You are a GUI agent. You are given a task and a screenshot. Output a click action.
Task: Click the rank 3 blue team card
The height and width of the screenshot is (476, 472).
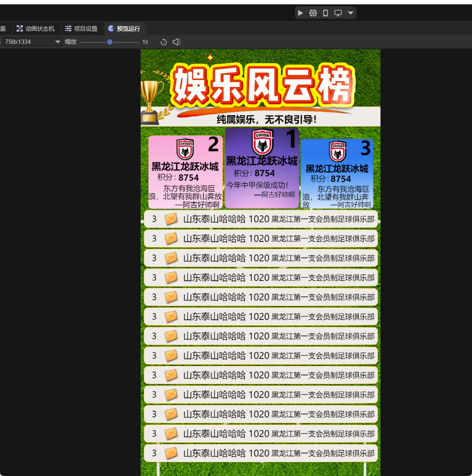tap(337, 174)
